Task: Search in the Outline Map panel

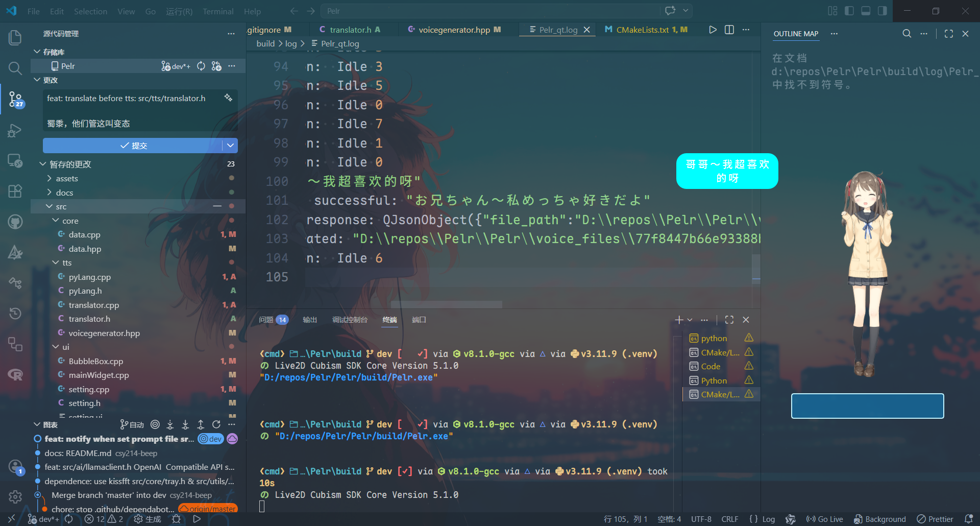Action: click(x=907, y=34)
